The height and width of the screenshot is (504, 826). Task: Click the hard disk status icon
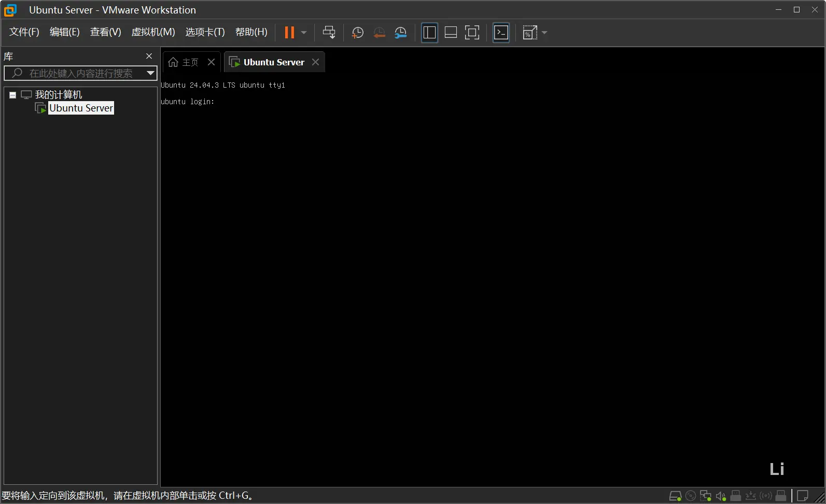click(675, 496)
